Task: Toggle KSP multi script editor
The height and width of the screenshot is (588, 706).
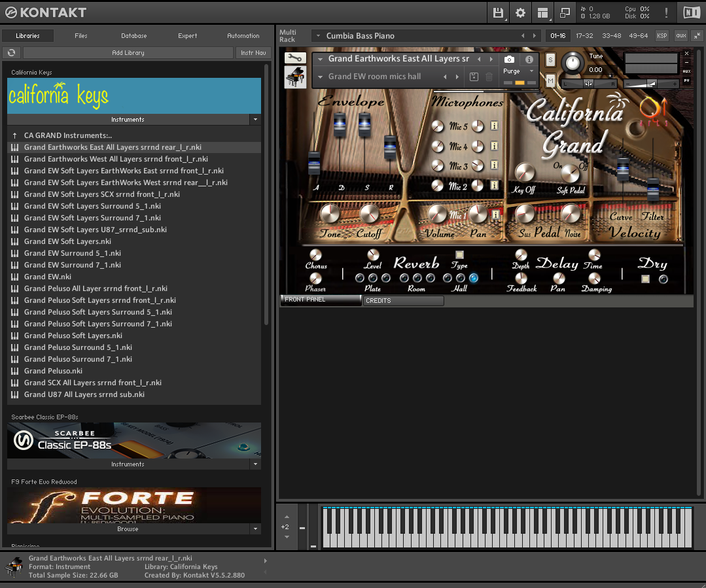Action: (662, 35)
